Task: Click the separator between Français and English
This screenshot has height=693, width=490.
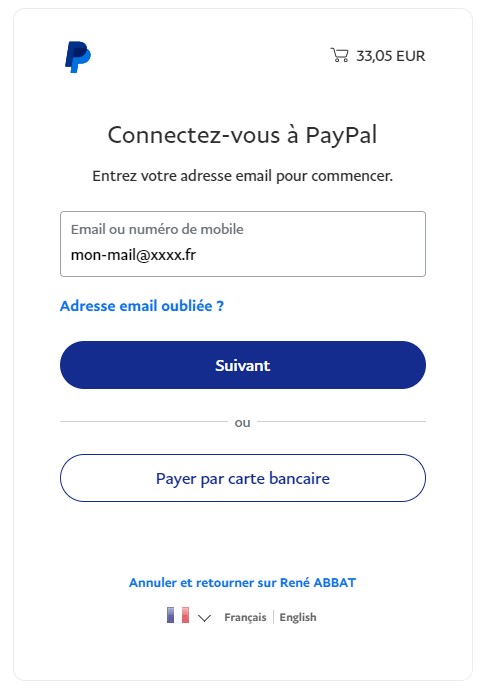Action: pos(273,617)
